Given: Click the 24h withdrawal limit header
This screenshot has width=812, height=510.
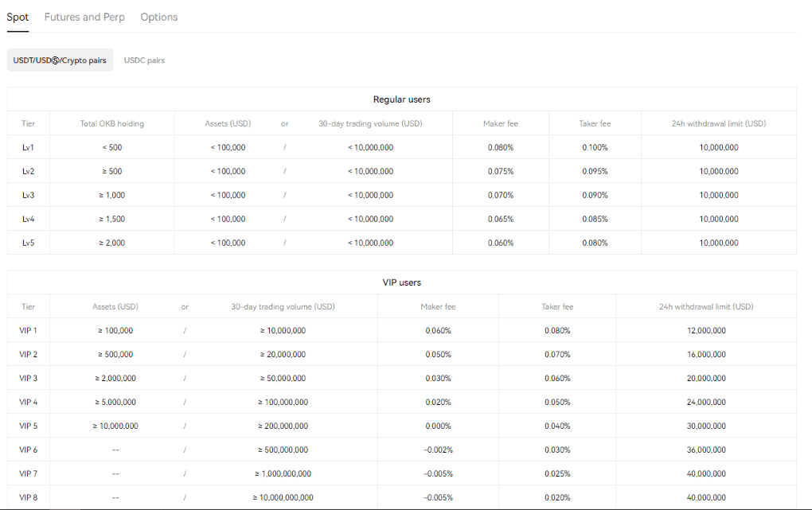Looking at the screenshot, I should (718, 123).
